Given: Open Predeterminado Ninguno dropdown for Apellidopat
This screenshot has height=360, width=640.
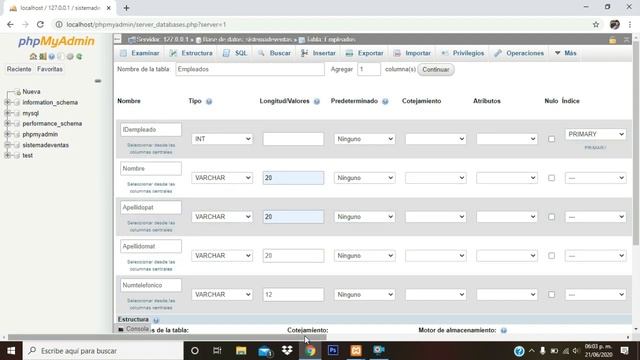Looking at the screenshot, I should [x=364, y=217].
